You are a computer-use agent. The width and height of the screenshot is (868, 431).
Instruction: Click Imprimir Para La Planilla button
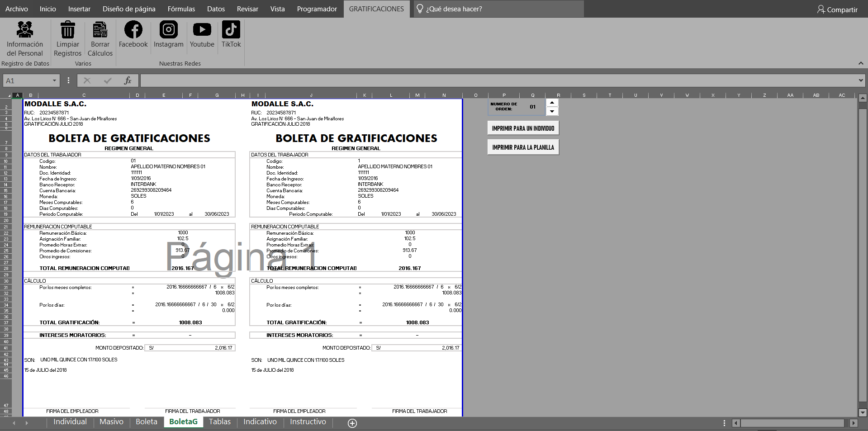coord(523,147)
